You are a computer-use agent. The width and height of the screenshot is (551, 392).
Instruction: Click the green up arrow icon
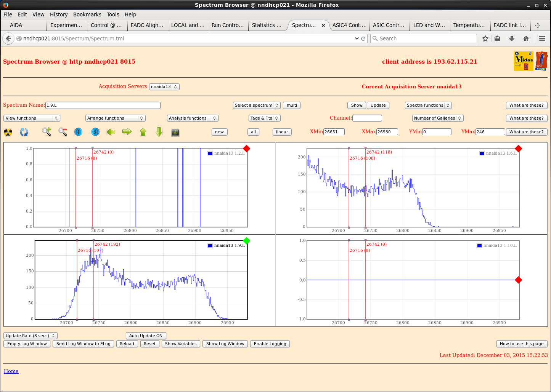point(143,132)
